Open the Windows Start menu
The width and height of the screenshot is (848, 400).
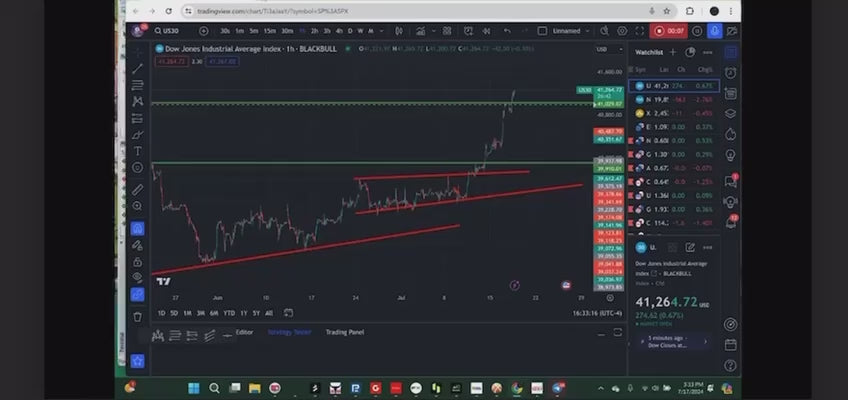point(194,388)
